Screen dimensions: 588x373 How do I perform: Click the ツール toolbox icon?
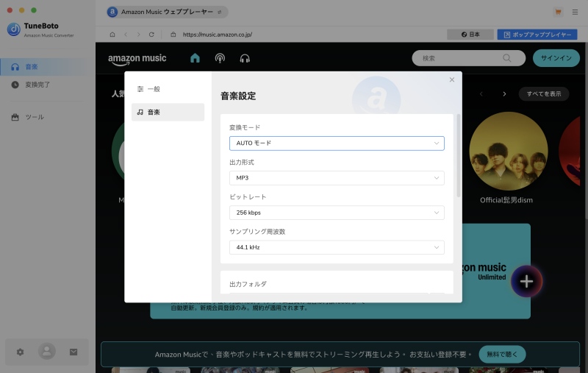(x=15, y=117)
